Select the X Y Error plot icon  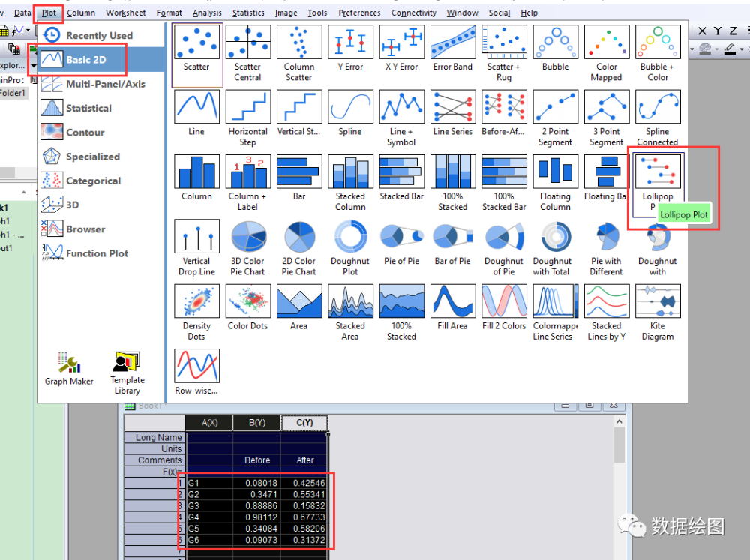click(401, 42)
